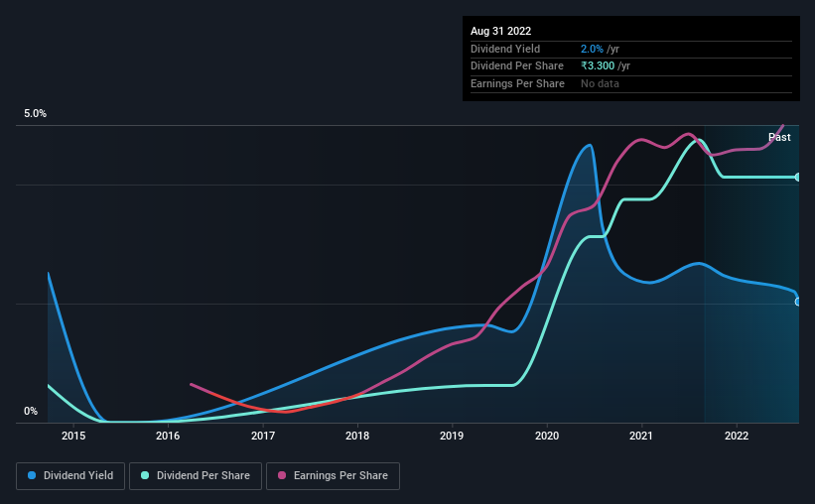This screenshot has height=504, width=815.
Task: Click the 2015 x-axis label
Action: pos(73,436)
